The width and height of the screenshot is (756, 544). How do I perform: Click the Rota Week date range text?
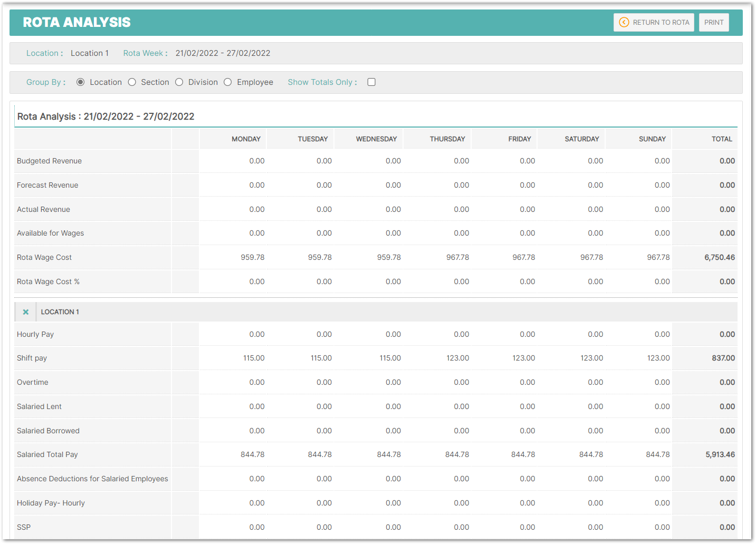click(x=223, y=53)
